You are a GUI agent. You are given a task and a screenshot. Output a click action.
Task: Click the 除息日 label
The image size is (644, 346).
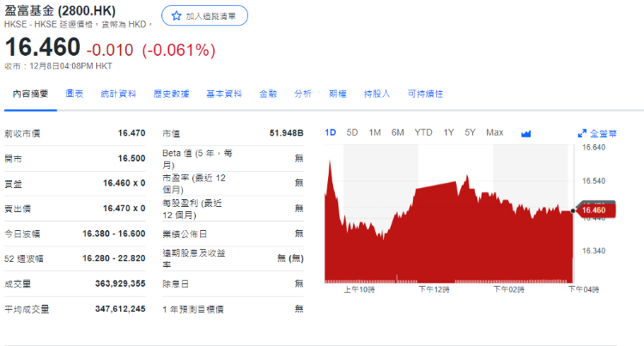(175, 284)
